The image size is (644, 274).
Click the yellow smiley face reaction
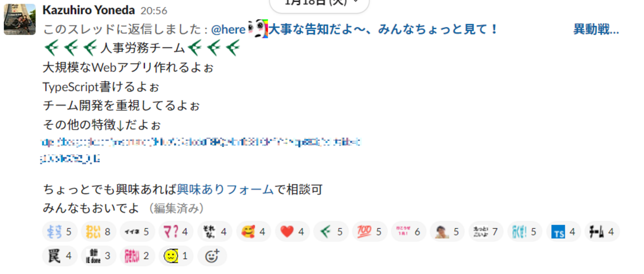(x=176, y=256)
